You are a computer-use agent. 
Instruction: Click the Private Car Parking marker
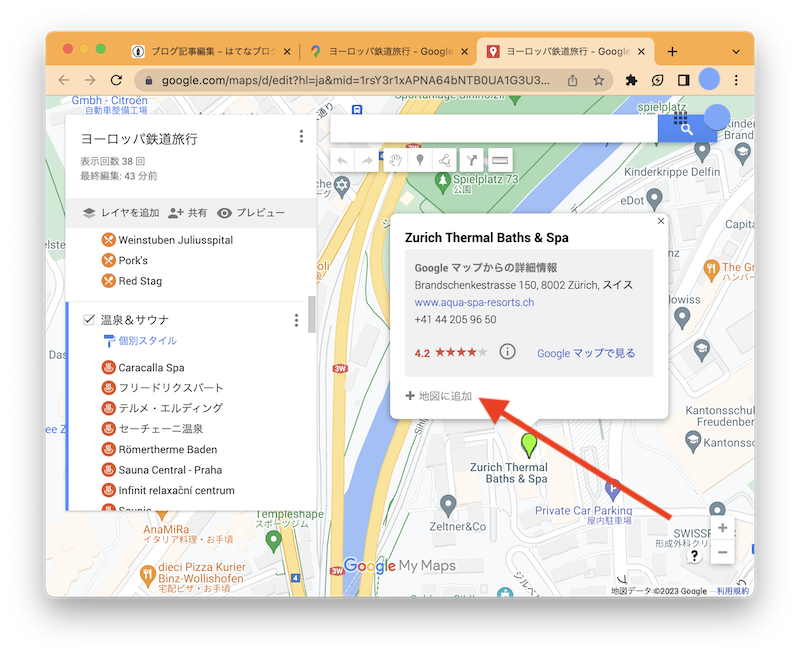[x=612, y=490]
